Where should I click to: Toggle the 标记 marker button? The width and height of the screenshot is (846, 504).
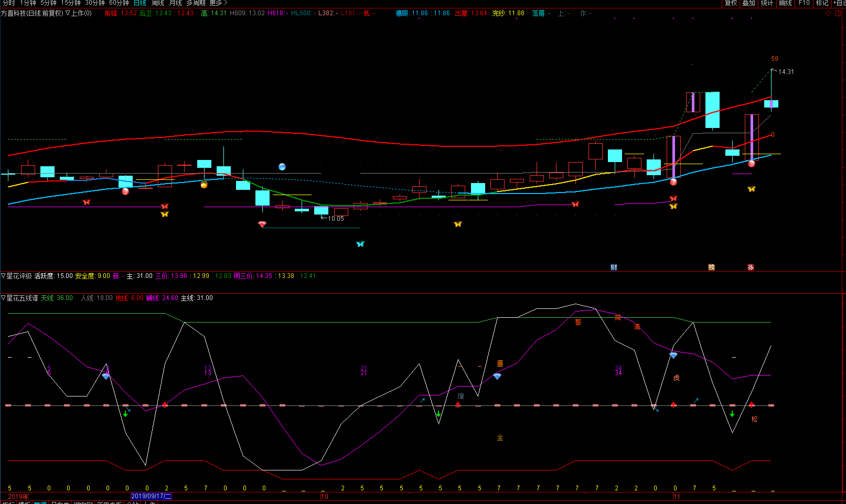point(822,3)
